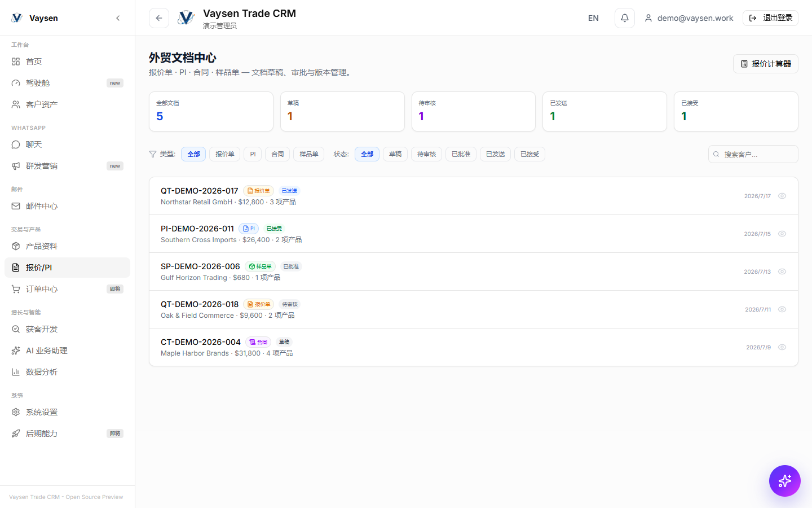Switch language with the EN button
The image size is (812, 508).
[593, 18]
